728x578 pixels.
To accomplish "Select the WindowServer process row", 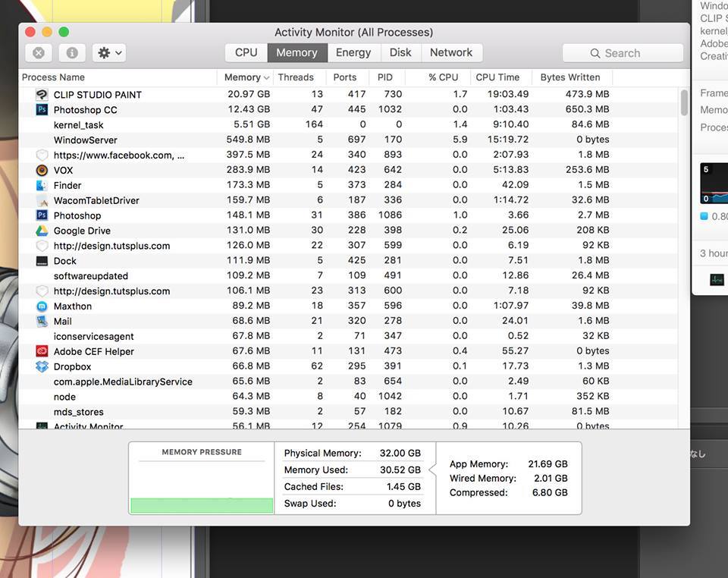I will (x=348, y=140).
